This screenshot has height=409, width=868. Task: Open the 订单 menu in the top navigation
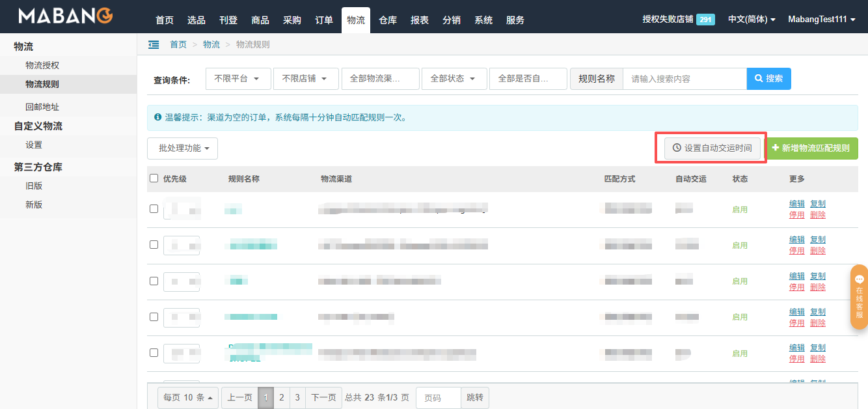pos(324,20)
